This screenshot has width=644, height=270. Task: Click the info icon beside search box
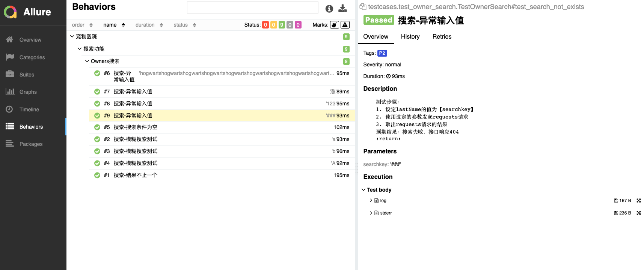pyautogui.click(x=329, y=9)
